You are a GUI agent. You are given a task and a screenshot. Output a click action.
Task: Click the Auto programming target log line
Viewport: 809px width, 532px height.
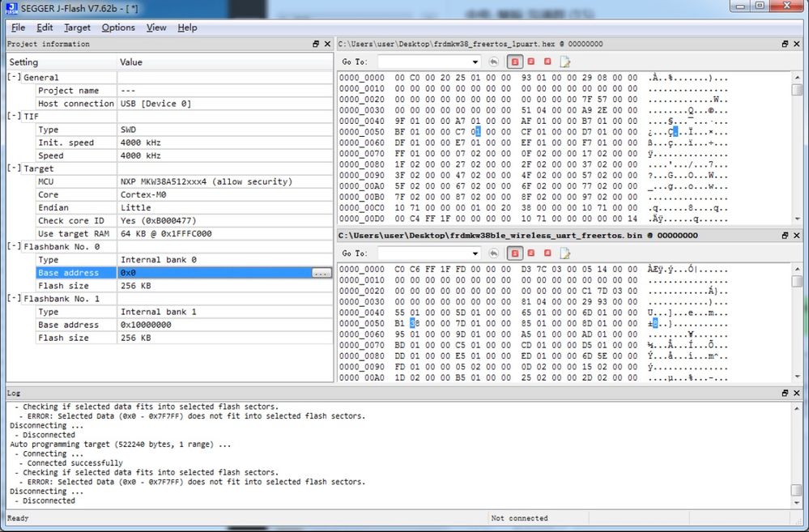coord(120,445)
